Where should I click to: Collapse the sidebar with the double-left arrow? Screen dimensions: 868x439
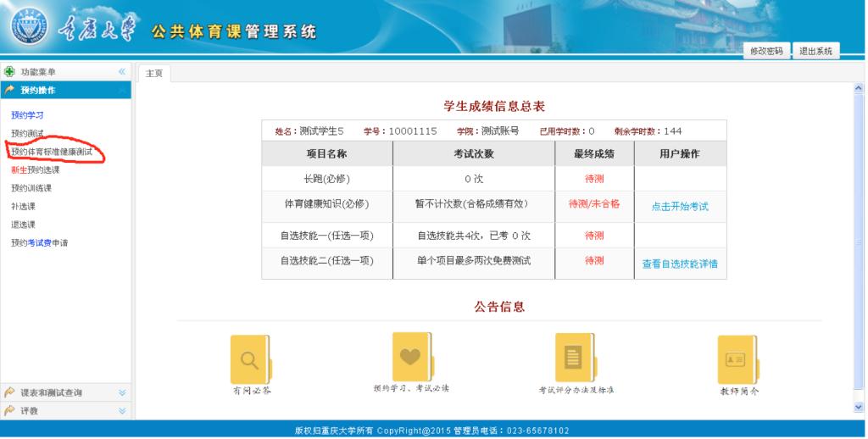click(x=122, y=72)
